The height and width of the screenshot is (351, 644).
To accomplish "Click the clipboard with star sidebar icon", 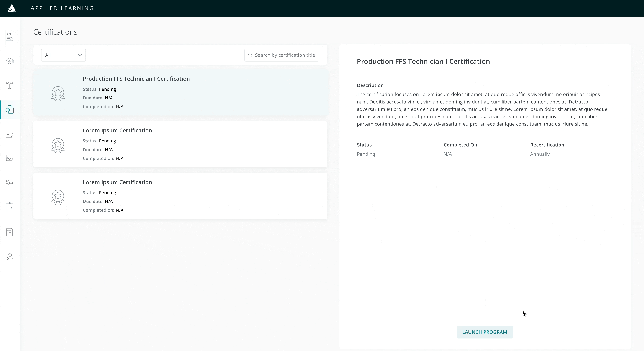I will click(x=9, y=37).
